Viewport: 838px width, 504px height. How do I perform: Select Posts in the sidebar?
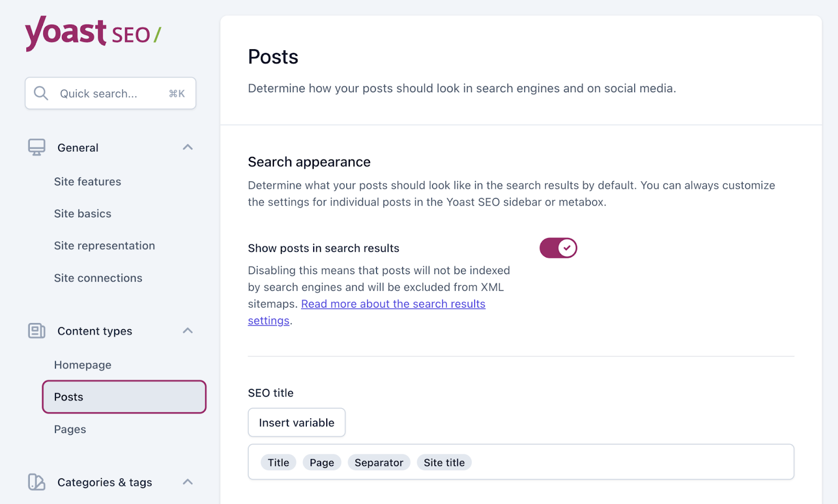click(x=68, y=397)
